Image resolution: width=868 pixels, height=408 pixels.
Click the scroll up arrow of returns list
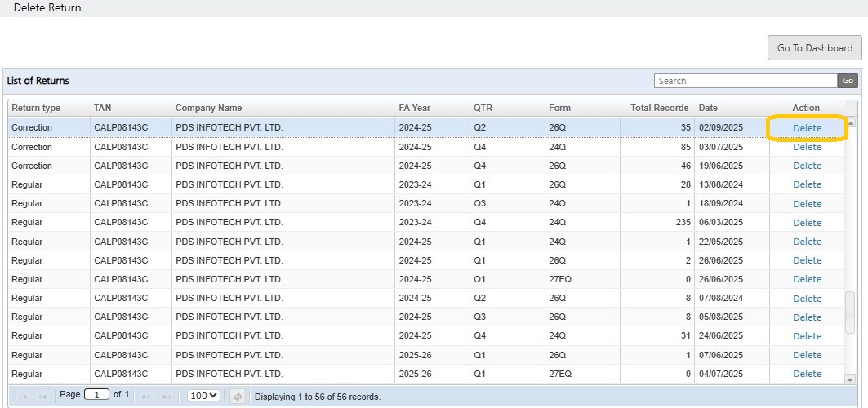point(850,123)
